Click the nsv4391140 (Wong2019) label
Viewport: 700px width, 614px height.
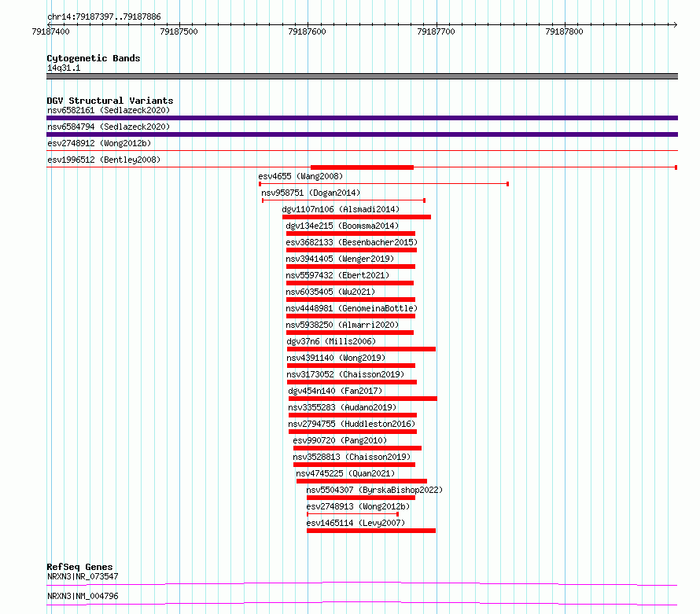pos(336,358)
